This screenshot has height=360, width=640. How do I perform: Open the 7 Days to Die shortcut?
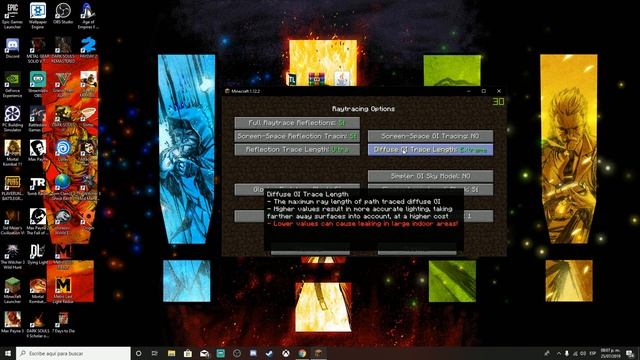click(63, 322)
